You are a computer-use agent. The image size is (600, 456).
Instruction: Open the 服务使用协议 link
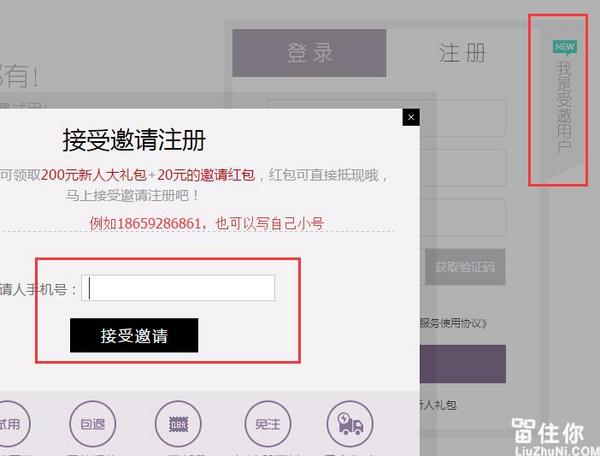coord(453,323)
